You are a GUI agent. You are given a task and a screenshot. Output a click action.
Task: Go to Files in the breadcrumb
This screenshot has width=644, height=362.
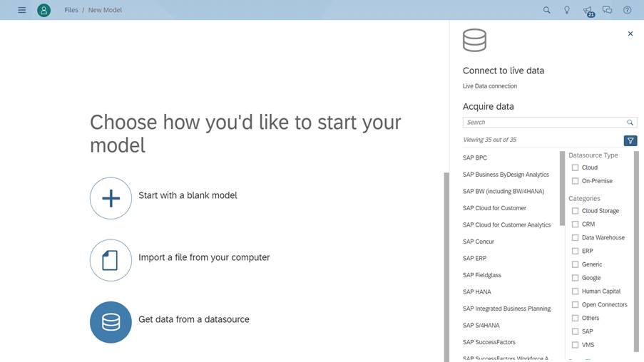coord(71,10)
